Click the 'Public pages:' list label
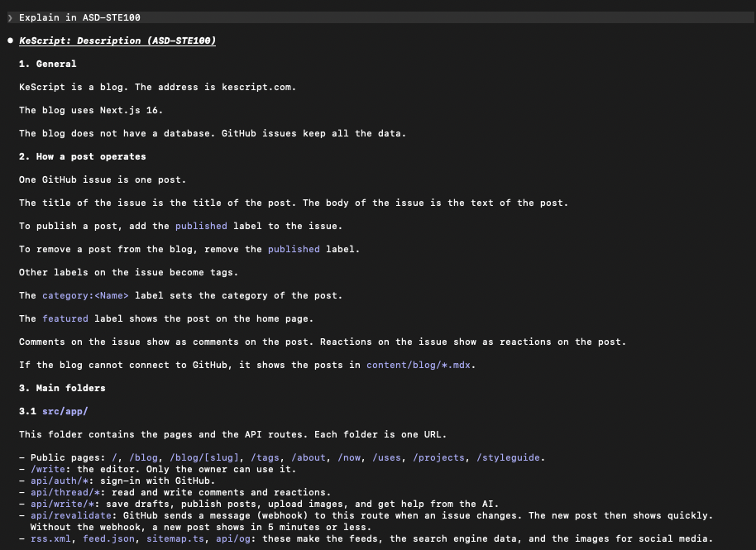Screen dimensions: 756x550 [68, 457]
